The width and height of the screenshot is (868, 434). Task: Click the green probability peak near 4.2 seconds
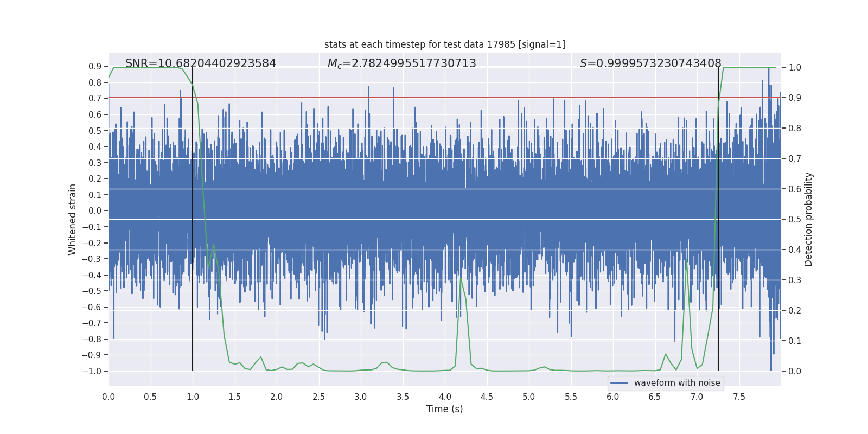[x=461, y=278]
